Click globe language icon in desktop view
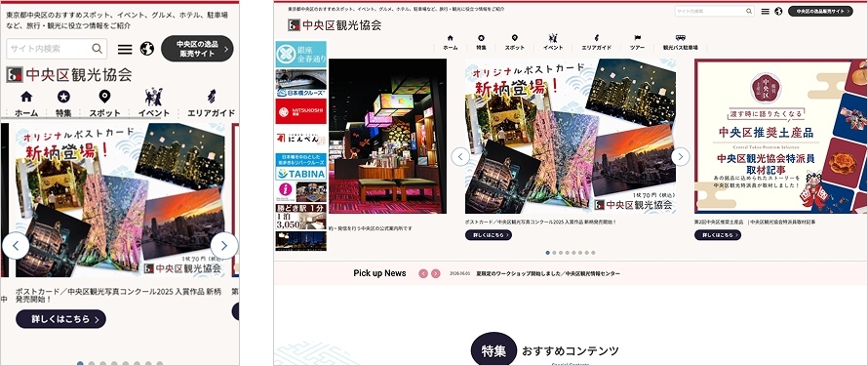This screenshot has width=868, height=366. [779, 11]
